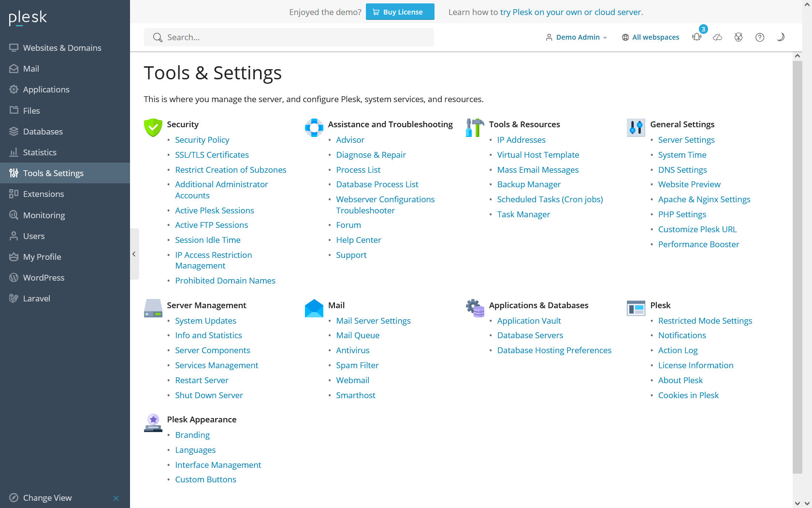Go to Extensions in the sidebar
The height and width of the screenshot is (508, 812).
point(43,194)
